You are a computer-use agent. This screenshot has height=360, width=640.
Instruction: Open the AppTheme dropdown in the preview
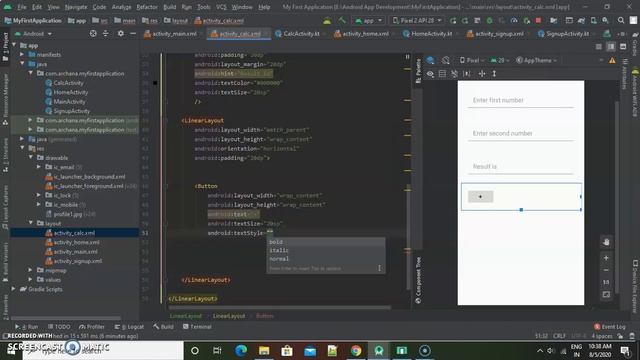(536, 60)
